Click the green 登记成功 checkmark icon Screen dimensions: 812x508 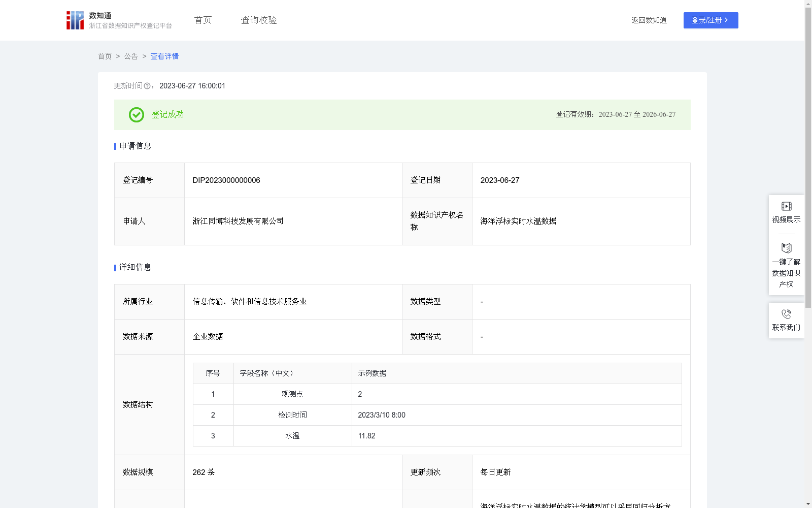click(136, 115)
